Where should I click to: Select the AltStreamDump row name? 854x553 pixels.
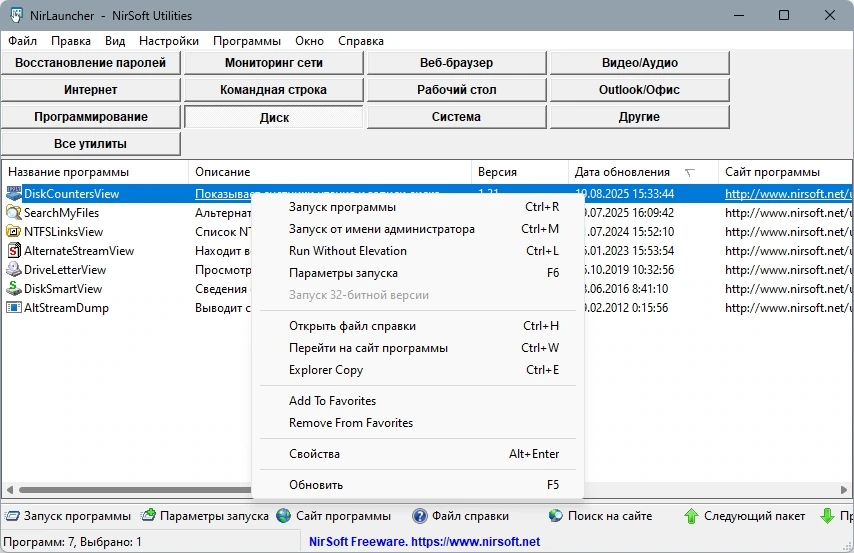[66, 308]
